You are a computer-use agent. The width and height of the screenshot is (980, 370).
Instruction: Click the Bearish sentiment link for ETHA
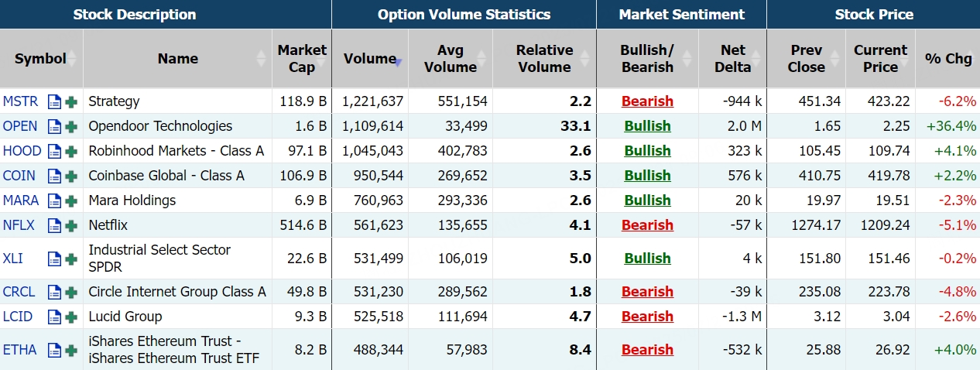pos(647,350)
